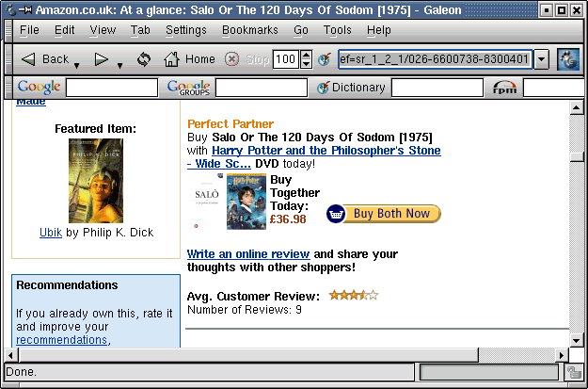
Task: Click into the zoom level field showing 100
Action: (x=286, y=59)
